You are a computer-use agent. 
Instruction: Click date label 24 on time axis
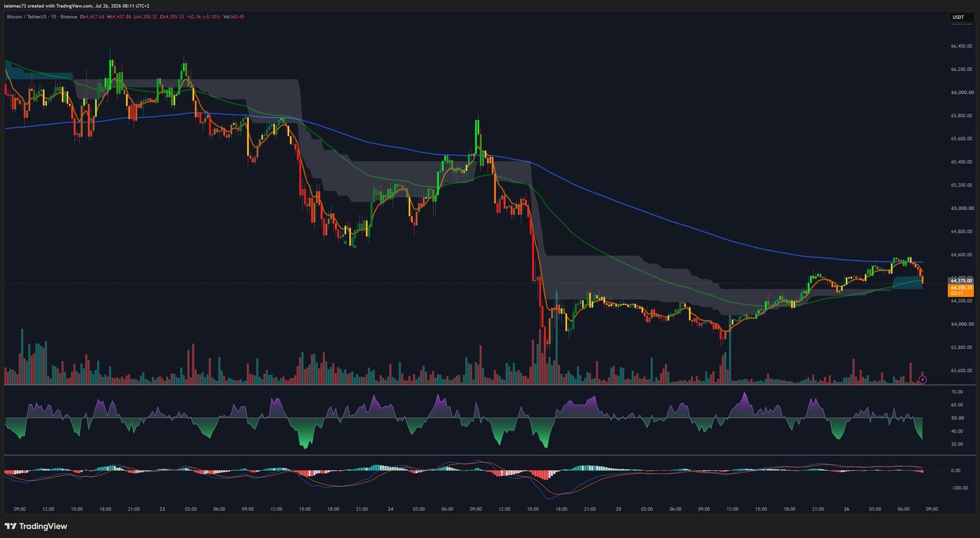tap(390, 509)
